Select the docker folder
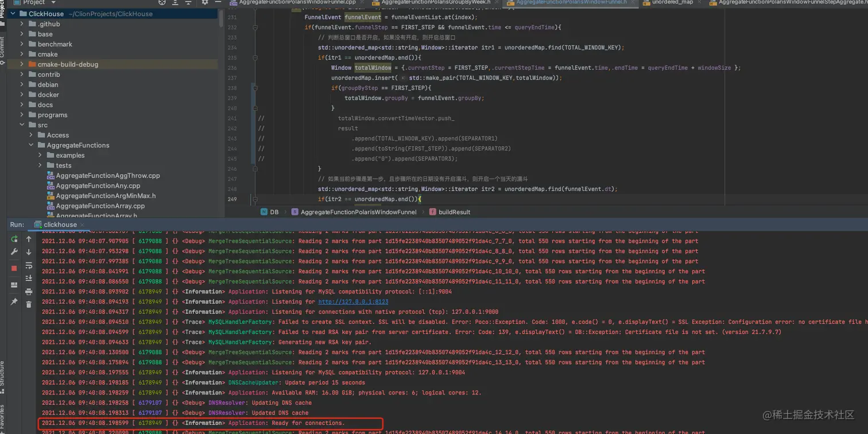 [x=48, y=95]
